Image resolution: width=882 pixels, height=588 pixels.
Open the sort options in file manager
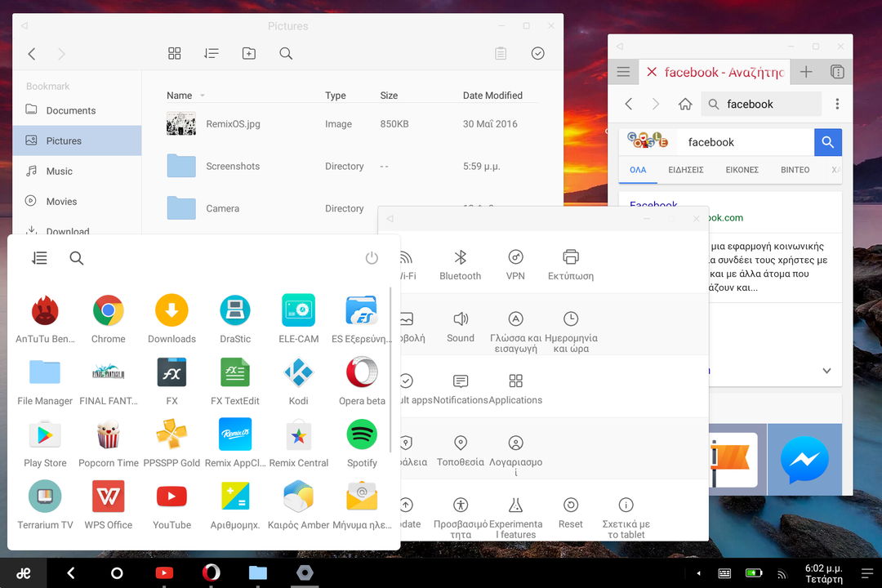[212, 54]
